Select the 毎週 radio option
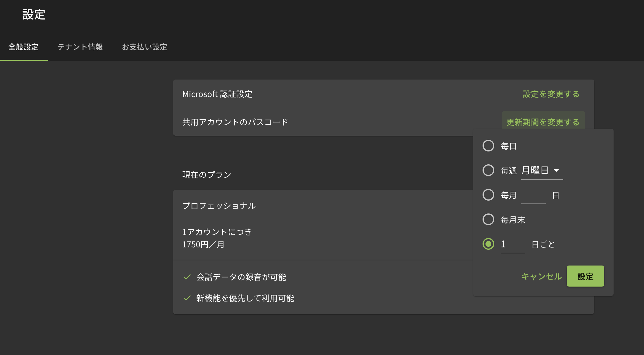The image size is (644, 355). [488, 170]
